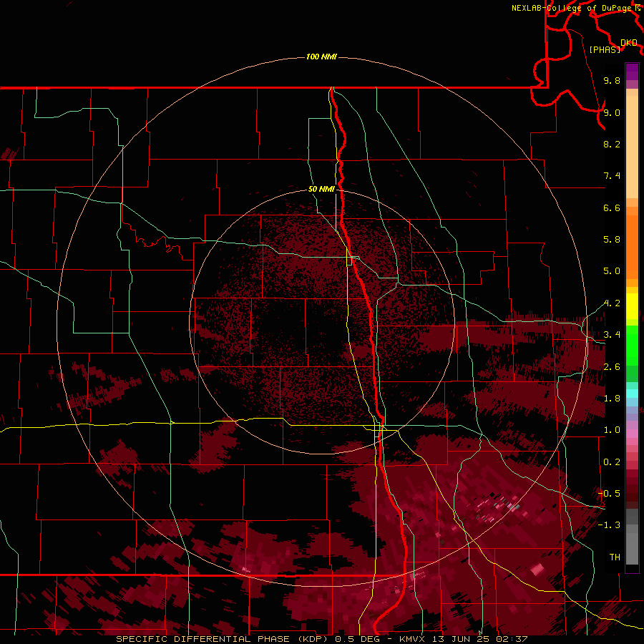Click the Specific Differential Phase (KDP) title caption
The image size is (644, 644).
(223, 639)
